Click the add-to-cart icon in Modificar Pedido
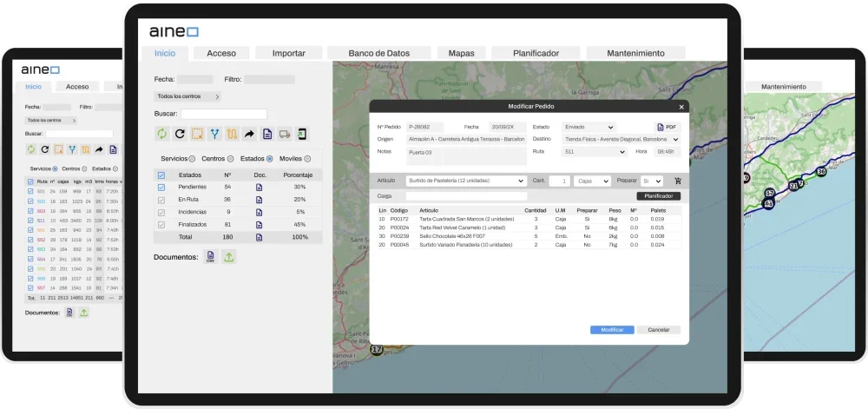 tap(678, 181)
